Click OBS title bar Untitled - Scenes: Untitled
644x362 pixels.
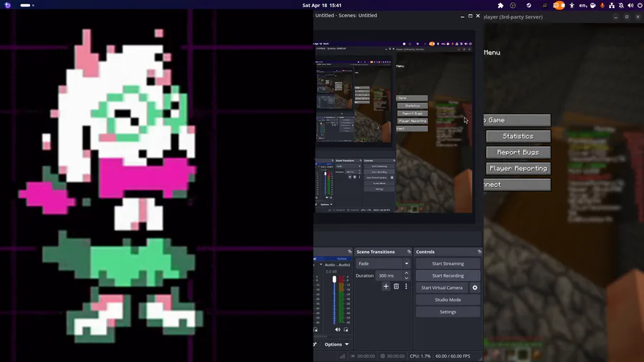(346, 15)
